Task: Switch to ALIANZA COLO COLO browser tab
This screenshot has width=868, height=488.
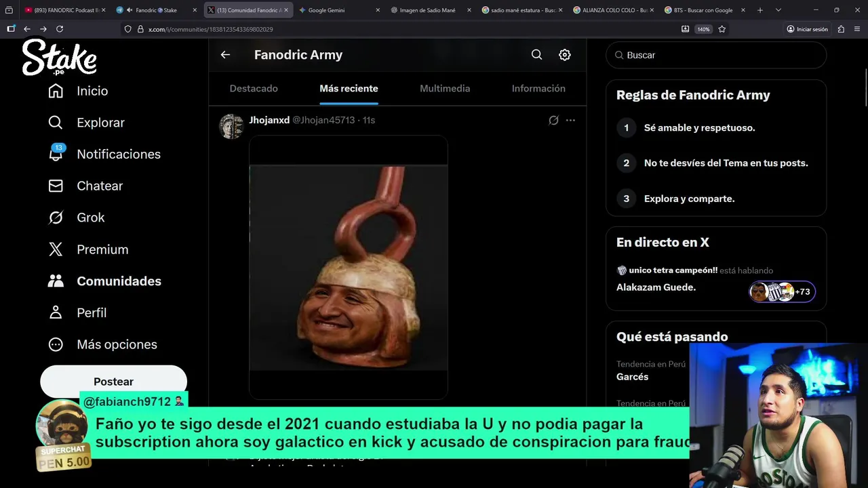Action: (x=614, y=10)
